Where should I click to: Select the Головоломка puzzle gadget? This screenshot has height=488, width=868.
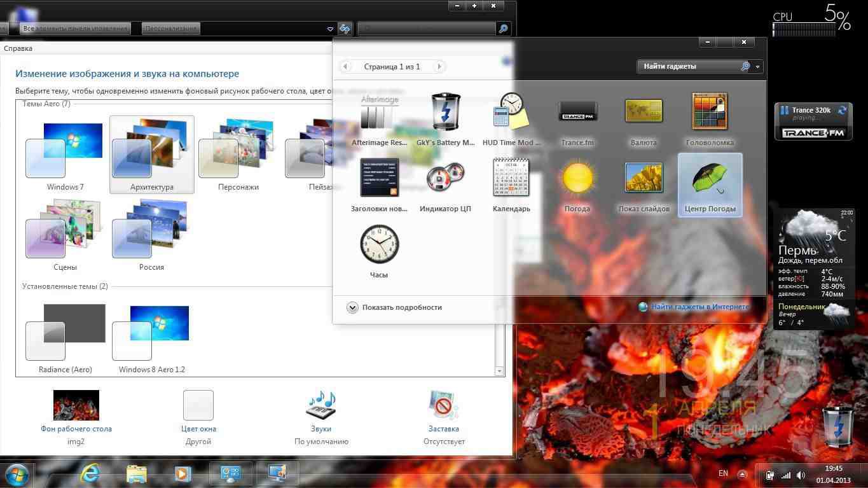click(x=710, y=112)
